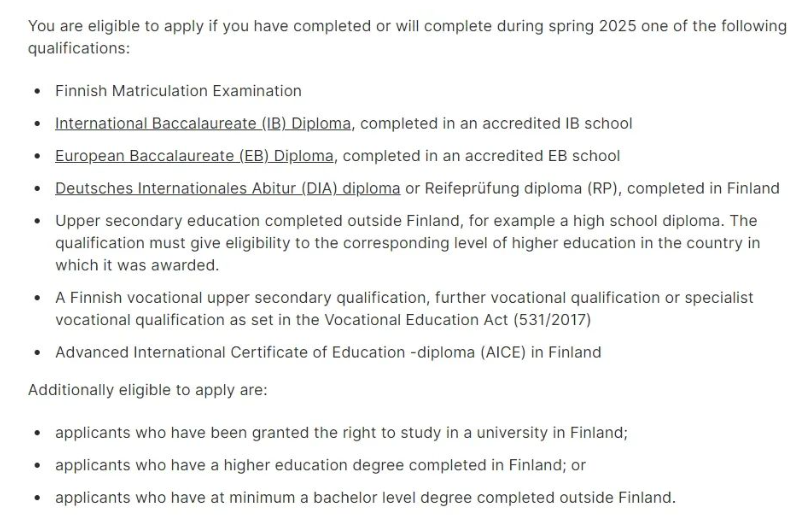Click the bachelor level degree outside Finland item
792x525 pixels.
(365, 498)
